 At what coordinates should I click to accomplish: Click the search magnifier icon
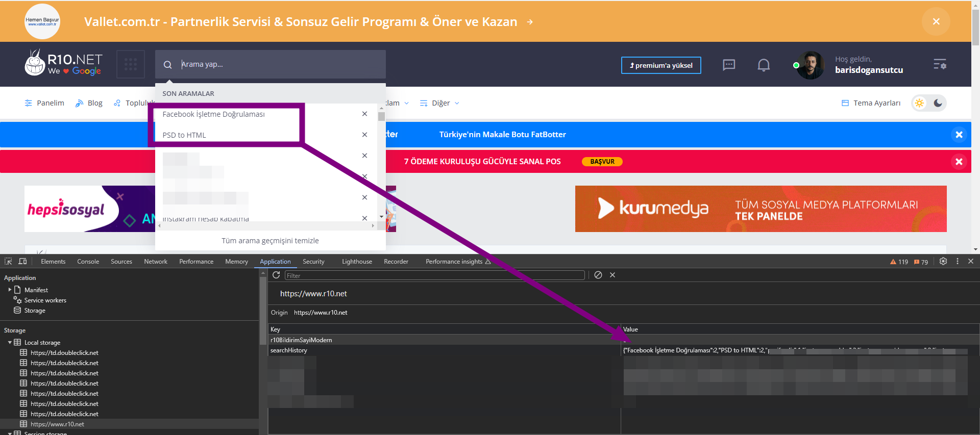coord(167,65)
